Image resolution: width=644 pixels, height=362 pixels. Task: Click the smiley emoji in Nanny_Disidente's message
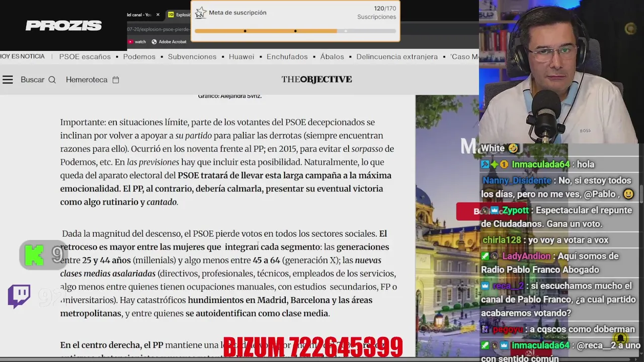pos(628,194)
